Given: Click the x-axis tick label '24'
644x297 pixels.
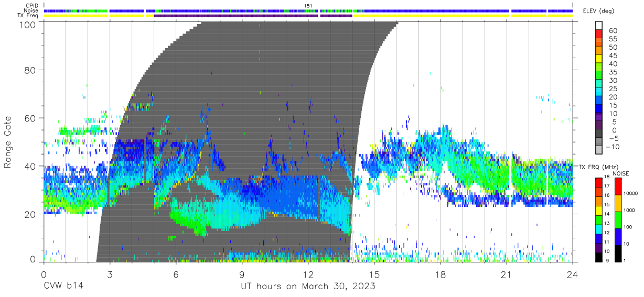Looking at the screenshot, I should pos(573,274).
